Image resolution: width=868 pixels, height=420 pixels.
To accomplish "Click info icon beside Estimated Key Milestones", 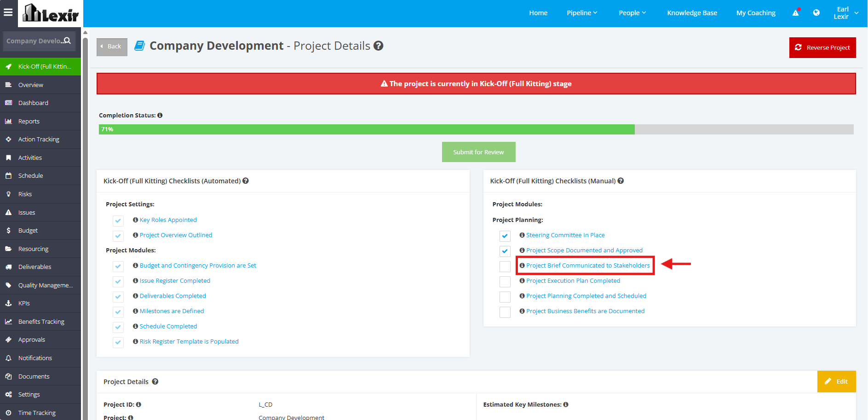I will click(566, 404).
